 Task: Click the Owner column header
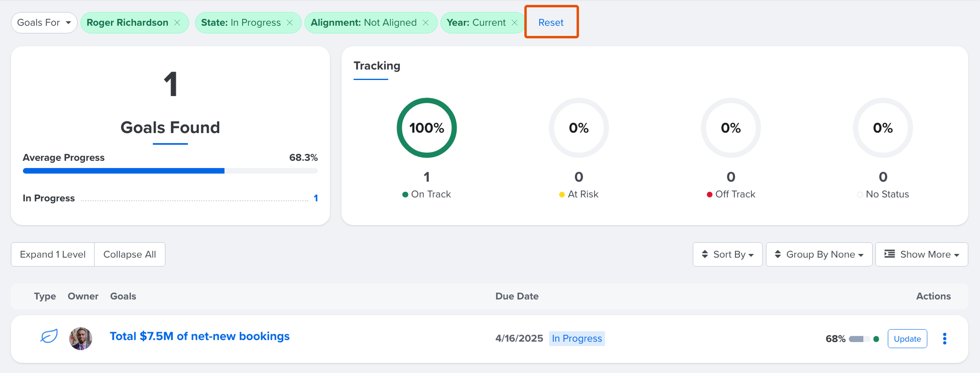(83, 296)
